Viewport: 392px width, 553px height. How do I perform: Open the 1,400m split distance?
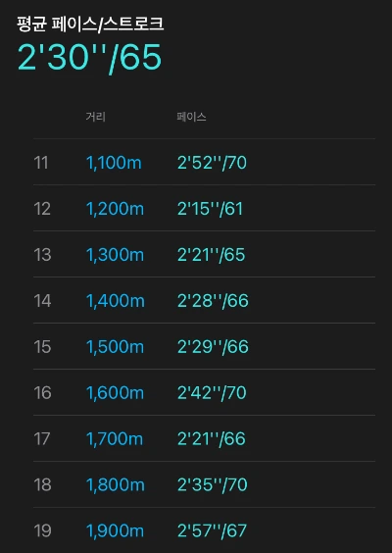pyautogui.click(x=116, y=301)
